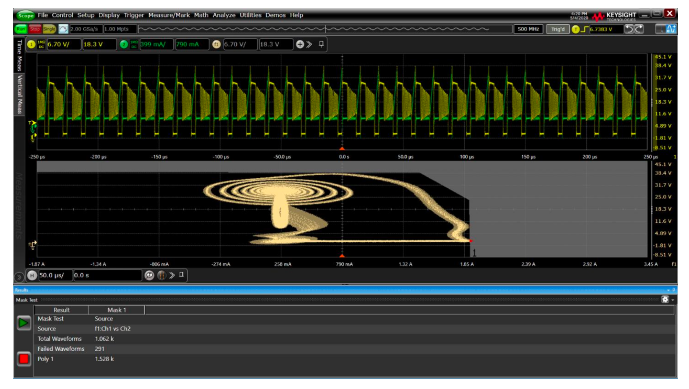The image size is (689, 389).
Task: Toggle channel 2 green button
Action: [124, 44]
